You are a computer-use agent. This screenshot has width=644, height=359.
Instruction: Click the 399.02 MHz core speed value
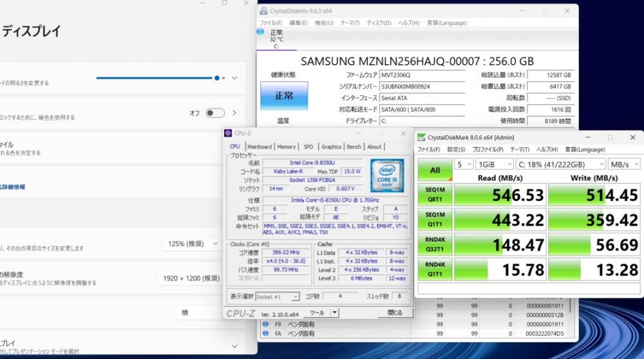tap(287, 253)
